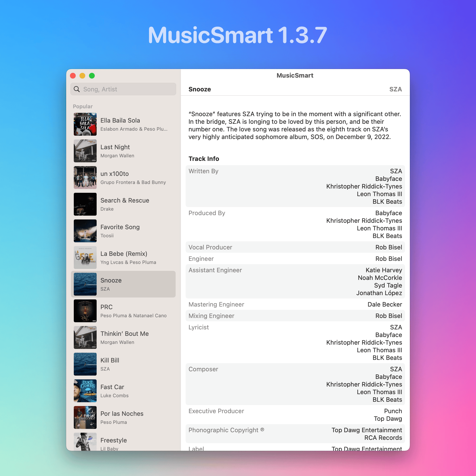Click the Por las Noches cover art
476x476 pixels.
coord(85,417)
